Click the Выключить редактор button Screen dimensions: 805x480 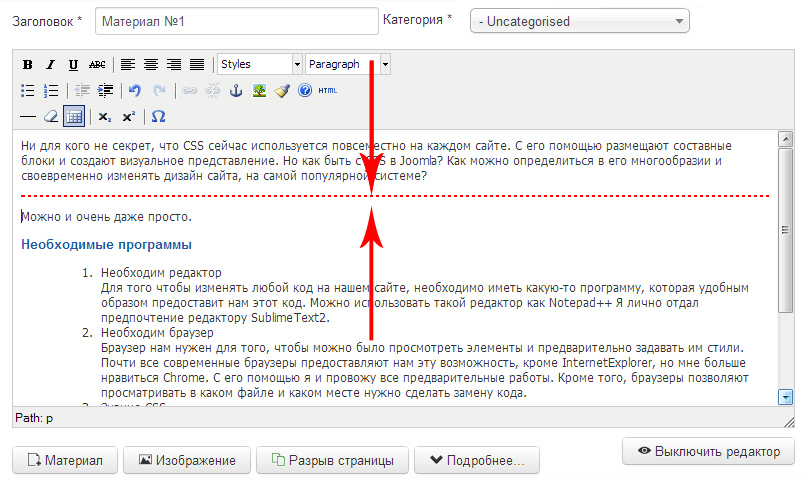[x=708, y=451]
